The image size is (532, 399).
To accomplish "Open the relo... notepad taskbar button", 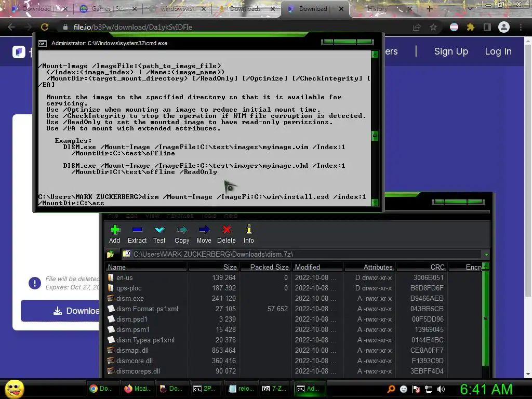I will coord(241,389).
